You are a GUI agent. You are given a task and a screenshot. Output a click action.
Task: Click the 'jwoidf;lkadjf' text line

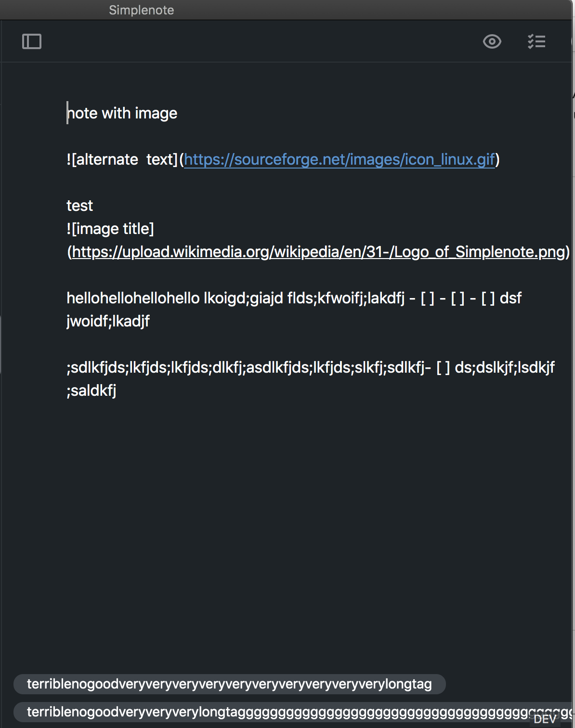coord(108,321)
